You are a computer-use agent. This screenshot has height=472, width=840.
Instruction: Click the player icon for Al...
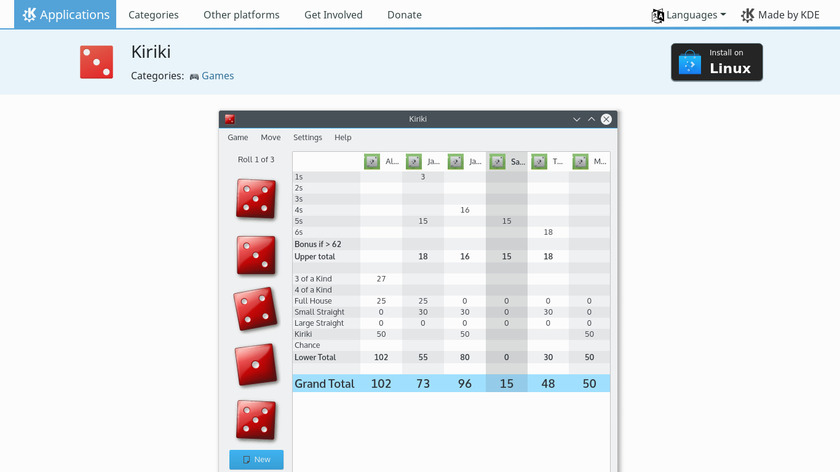click(372, 161)
